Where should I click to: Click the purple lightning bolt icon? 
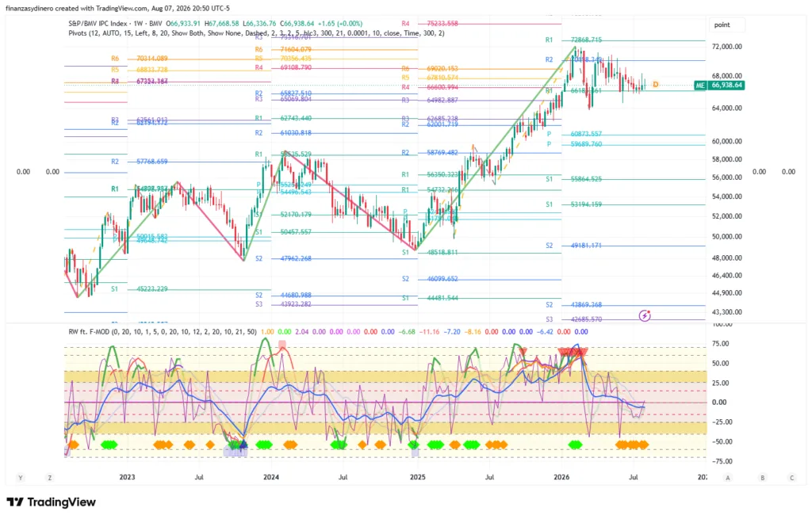(644, 315)
